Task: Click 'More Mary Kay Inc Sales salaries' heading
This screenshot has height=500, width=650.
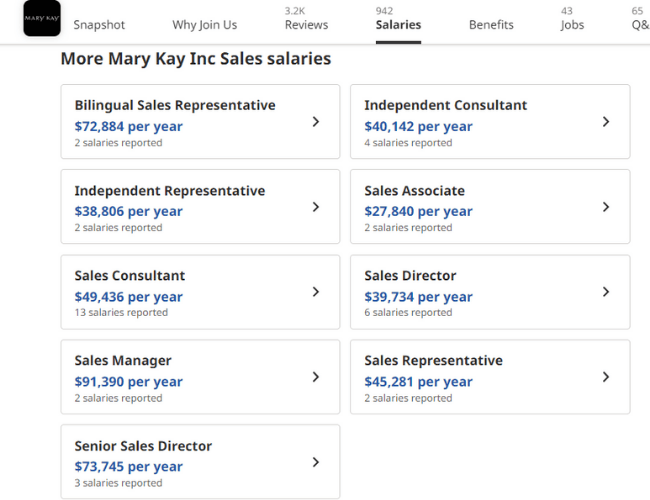Action: pos(196,59)
